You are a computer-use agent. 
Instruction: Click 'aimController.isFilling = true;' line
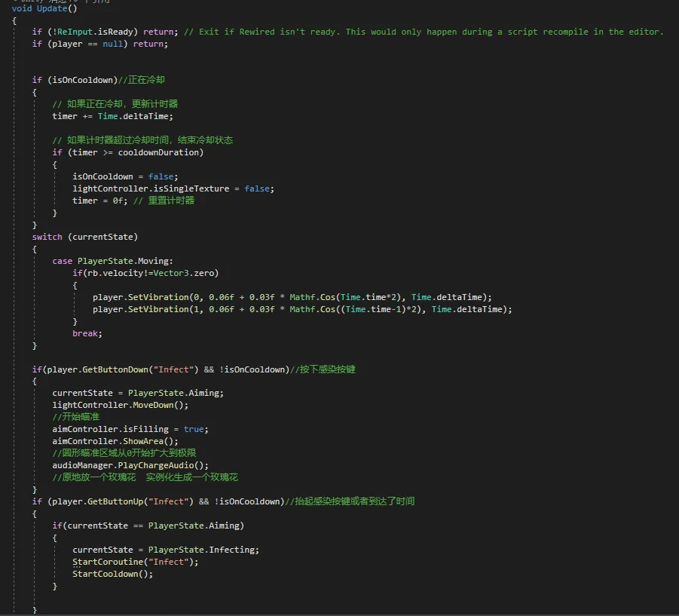click(130, 429)
